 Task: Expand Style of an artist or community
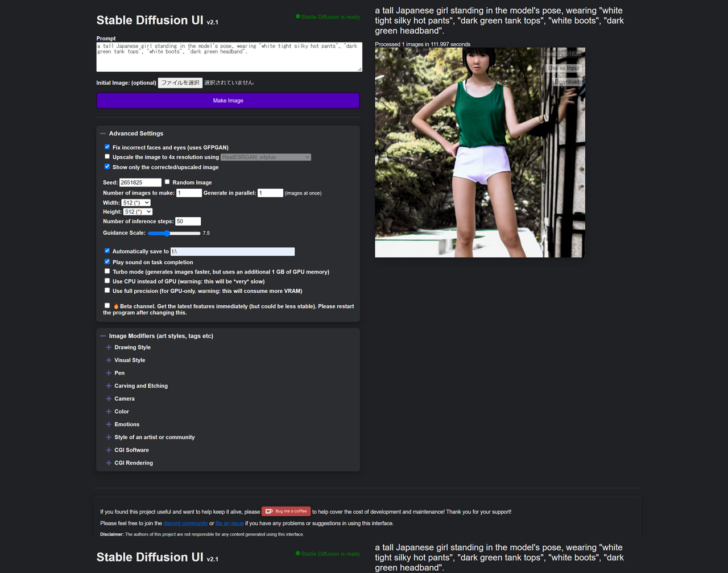pyautogui.click(x=154, y=437)
